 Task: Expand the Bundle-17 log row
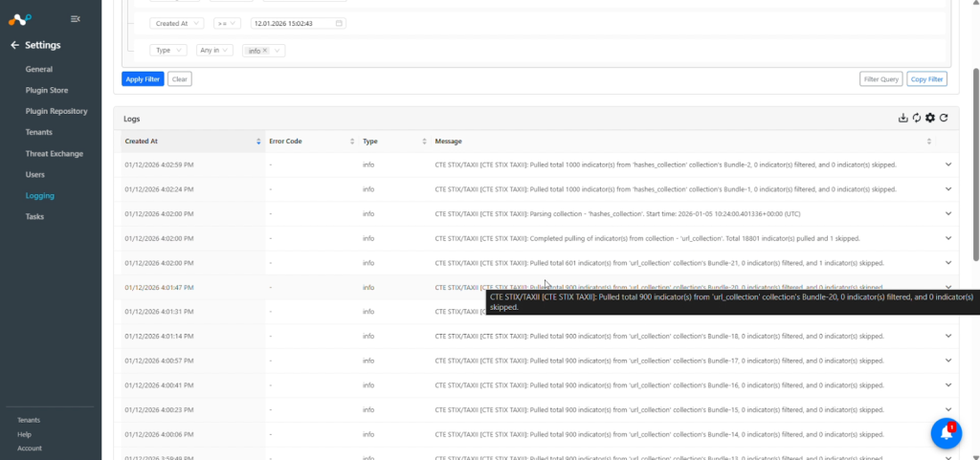pyautogui.click(x=948, y=361)
